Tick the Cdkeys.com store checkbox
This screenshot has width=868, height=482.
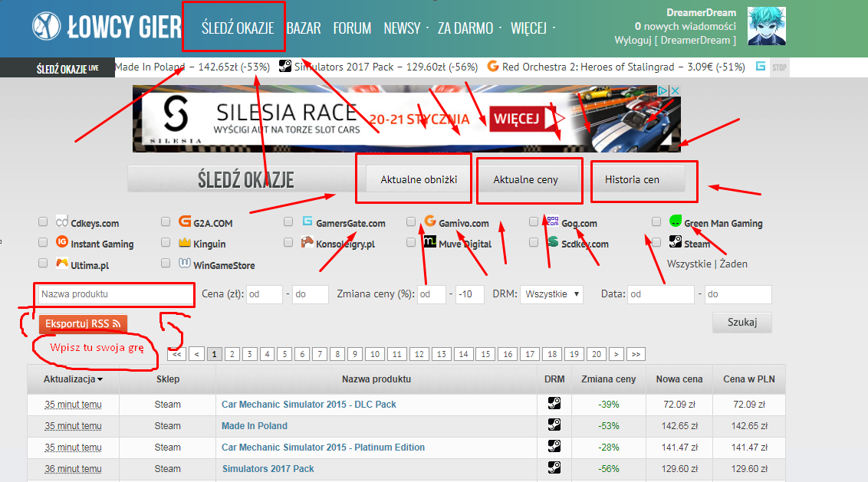click(x=43, y=222)
